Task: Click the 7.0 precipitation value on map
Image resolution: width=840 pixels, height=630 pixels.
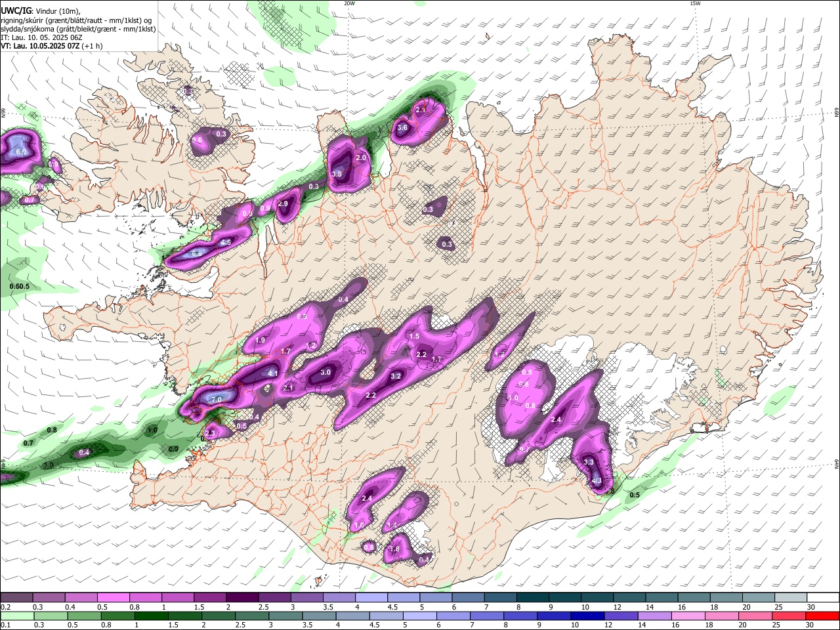Action: (x=217, y=399)
